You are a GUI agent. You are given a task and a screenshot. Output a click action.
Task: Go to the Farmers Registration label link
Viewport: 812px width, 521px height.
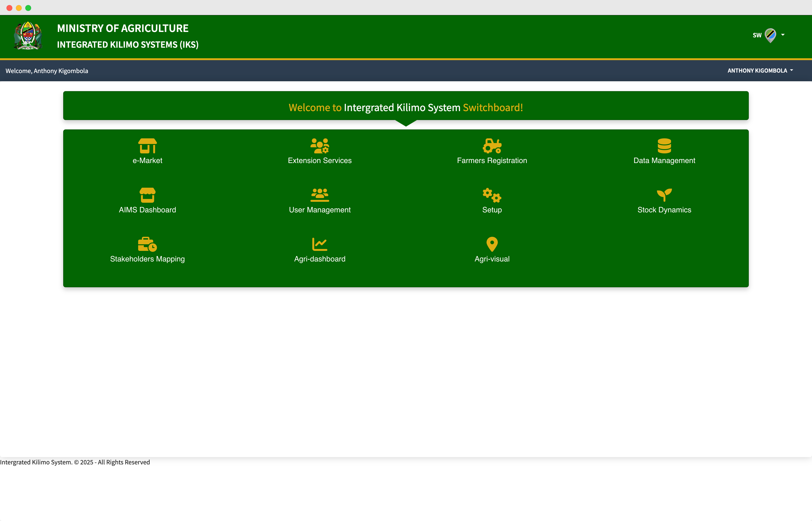pyautogui.click(x=492, y=160)
